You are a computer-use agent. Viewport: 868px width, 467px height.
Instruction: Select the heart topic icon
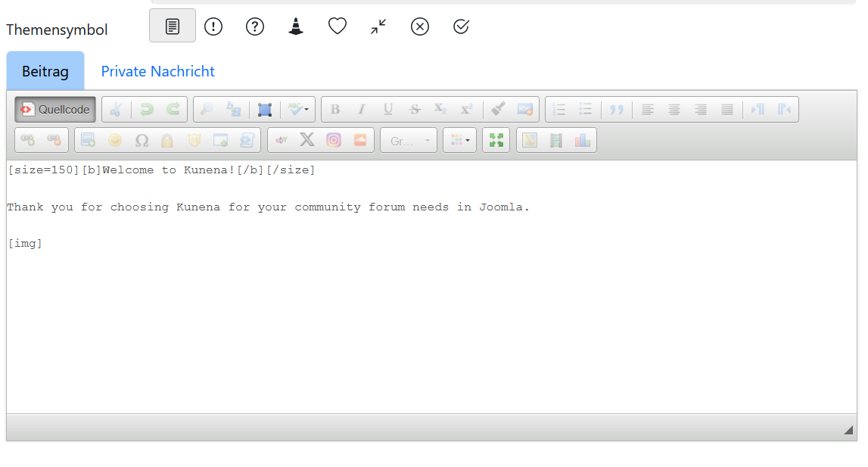338,26
